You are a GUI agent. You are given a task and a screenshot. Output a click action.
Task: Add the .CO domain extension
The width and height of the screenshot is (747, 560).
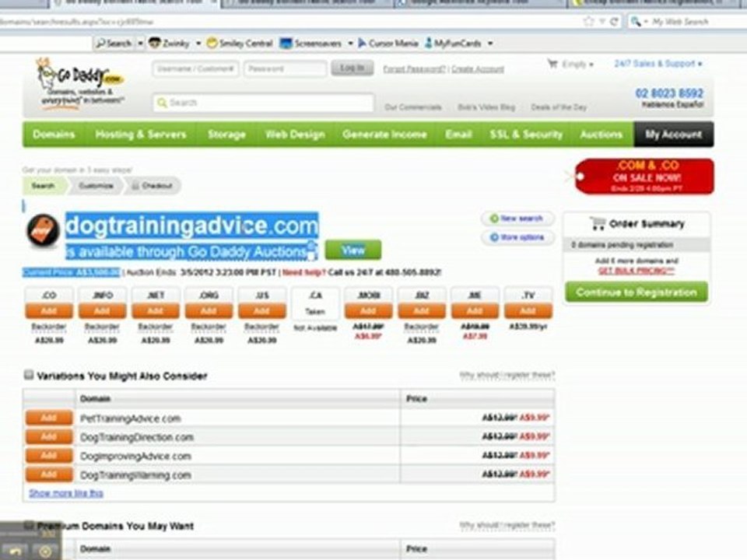pos(49,311)
